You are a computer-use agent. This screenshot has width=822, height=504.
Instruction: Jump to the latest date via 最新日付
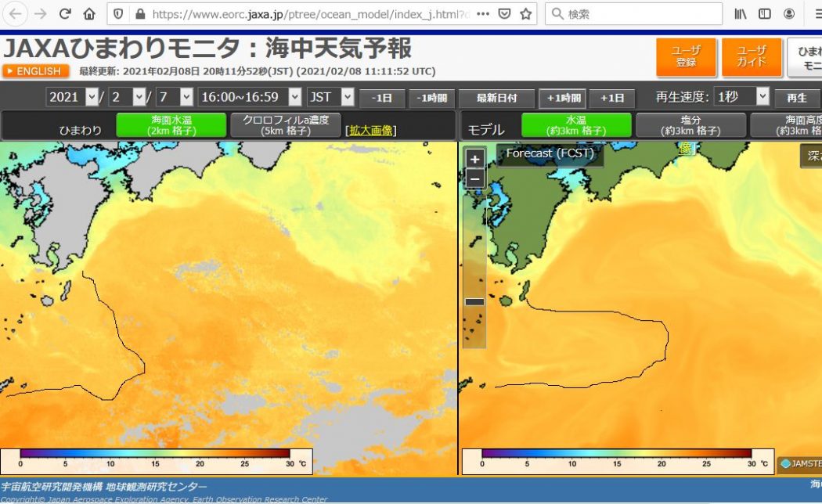click(496, 98)
